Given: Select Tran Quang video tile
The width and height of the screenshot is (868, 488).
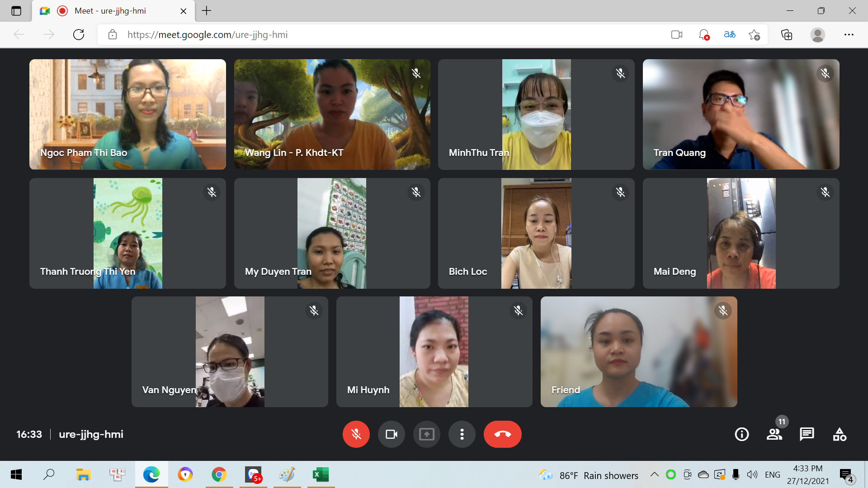Looking at the screenshot, I should [x=741, y=114].
